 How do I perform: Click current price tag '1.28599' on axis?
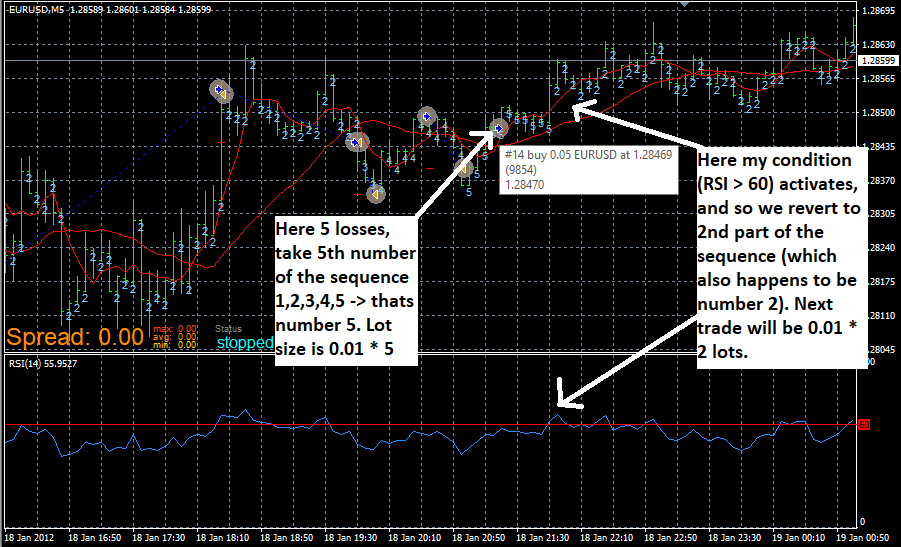[879, 60]
